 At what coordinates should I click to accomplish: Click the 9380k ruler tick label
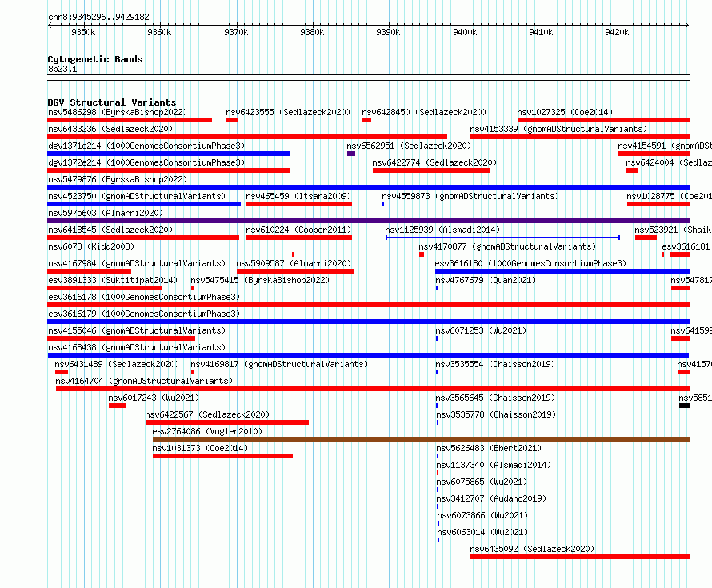313,32
